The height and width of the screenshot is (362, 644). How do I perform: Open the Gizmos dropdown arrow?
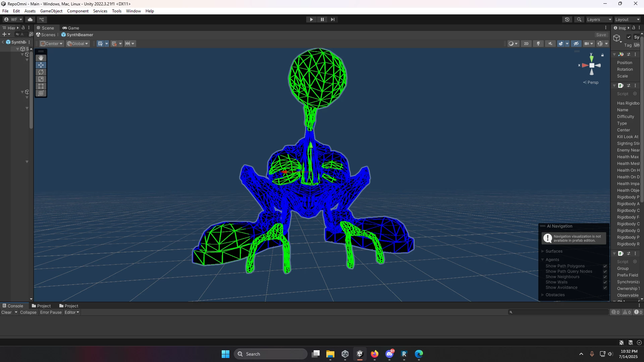(x=606, y=44)
